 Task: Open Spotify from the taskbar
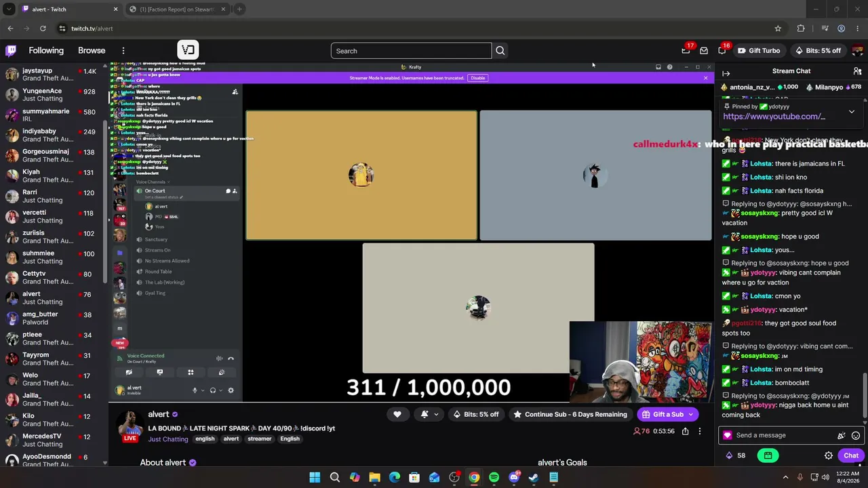tap(494, 478)
